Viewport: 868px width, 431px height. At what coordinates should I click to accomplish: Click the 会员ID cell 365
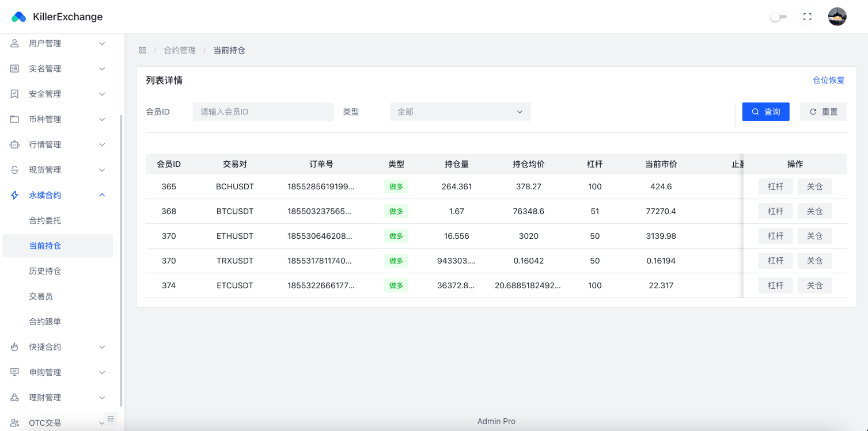point(169,186)
